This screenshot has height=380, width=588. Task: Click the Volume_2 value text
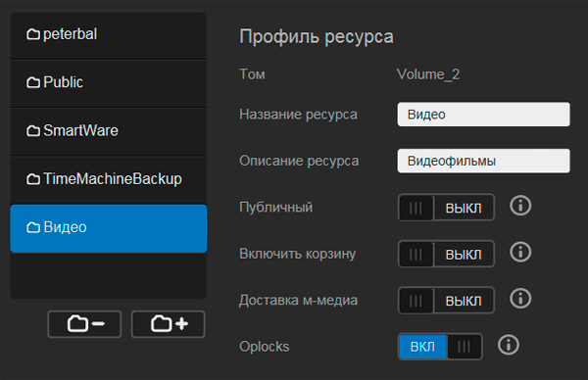428,74
